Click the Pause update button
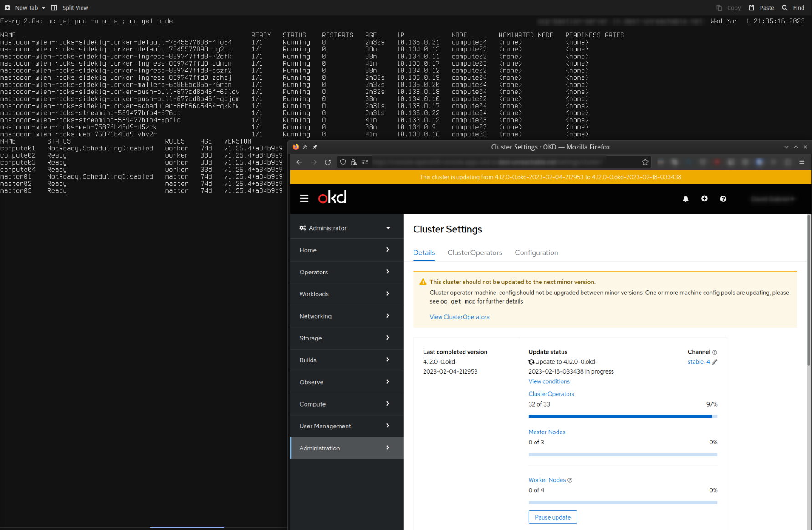The height and width of the screenshot is (530, 812). click(x=552, y=517)
